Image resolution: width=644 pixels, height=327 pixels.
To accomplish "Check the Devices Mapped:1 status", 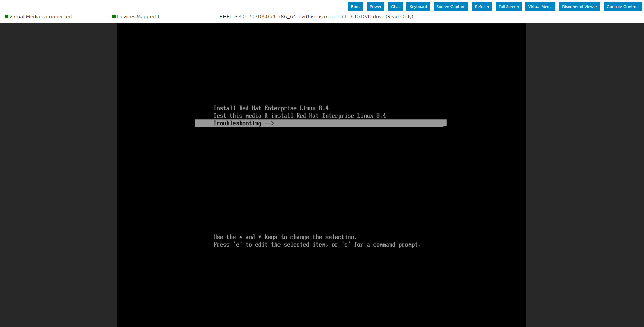I will [x=138, y=16].
